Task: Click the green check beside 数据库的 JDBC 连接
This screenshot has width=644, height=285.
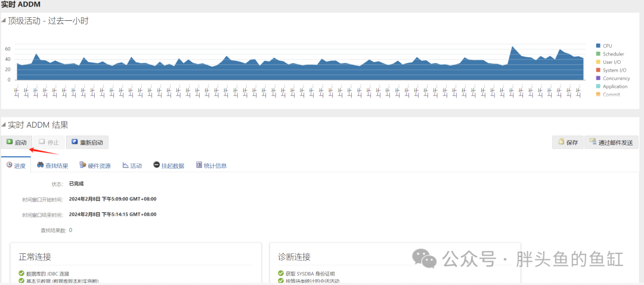Action: click(21, 274)
